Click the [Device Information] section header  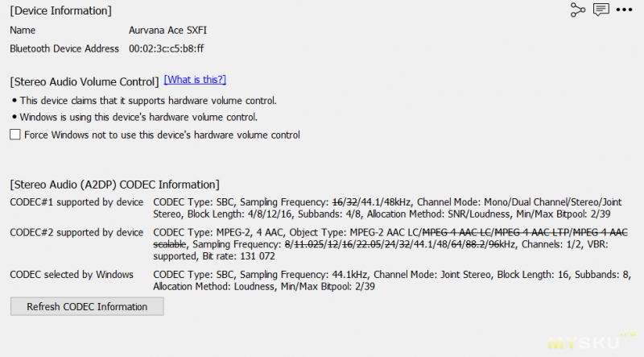[x=60, y=10]
